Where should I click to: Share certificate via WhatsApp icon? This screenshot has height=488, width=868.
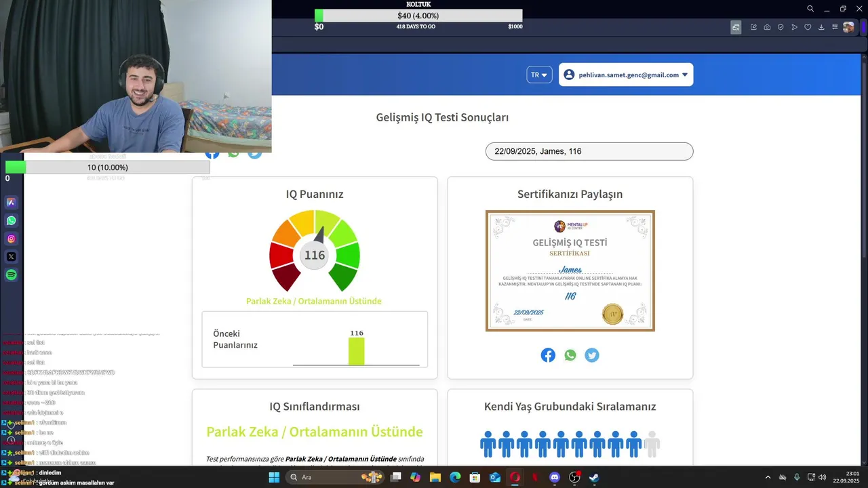570,355
